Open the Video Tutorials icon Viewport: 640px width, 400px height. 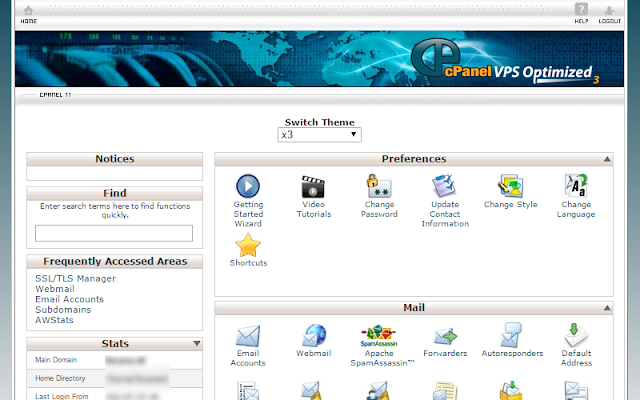[x=313, y=187]
